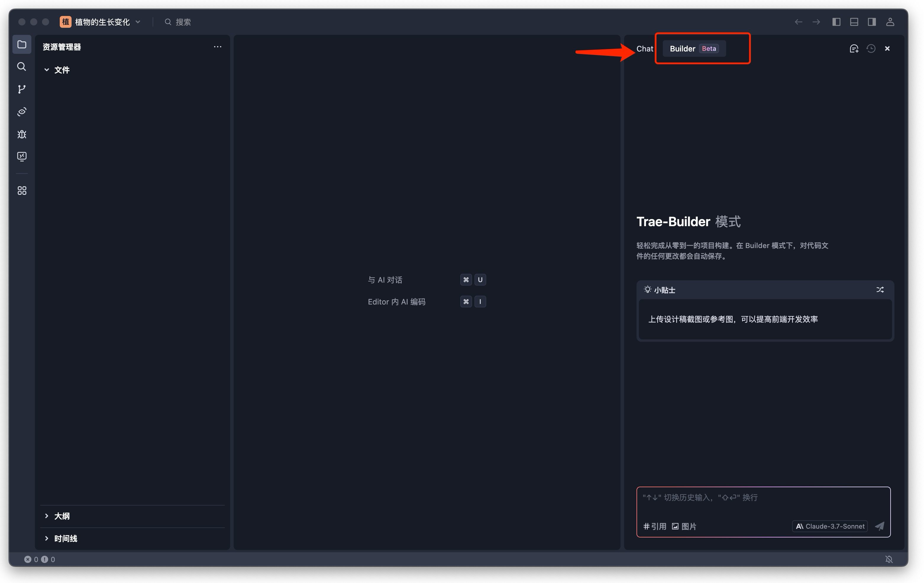
Task: Click the 小贴士 tips header
Action: [x=659, y=290]
